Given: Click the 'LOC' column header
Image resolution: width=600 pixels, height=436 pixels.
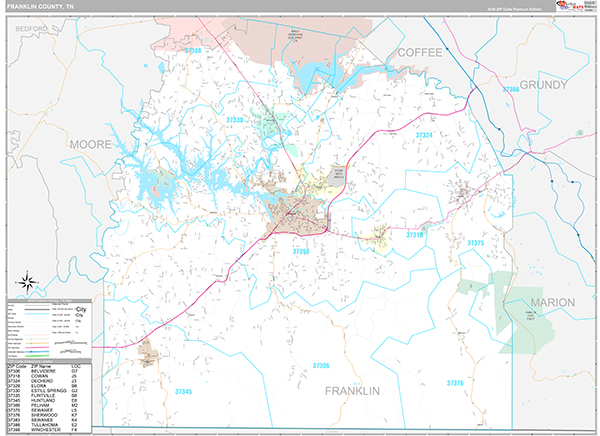Looking at the screenshot, I should (76, 366).
